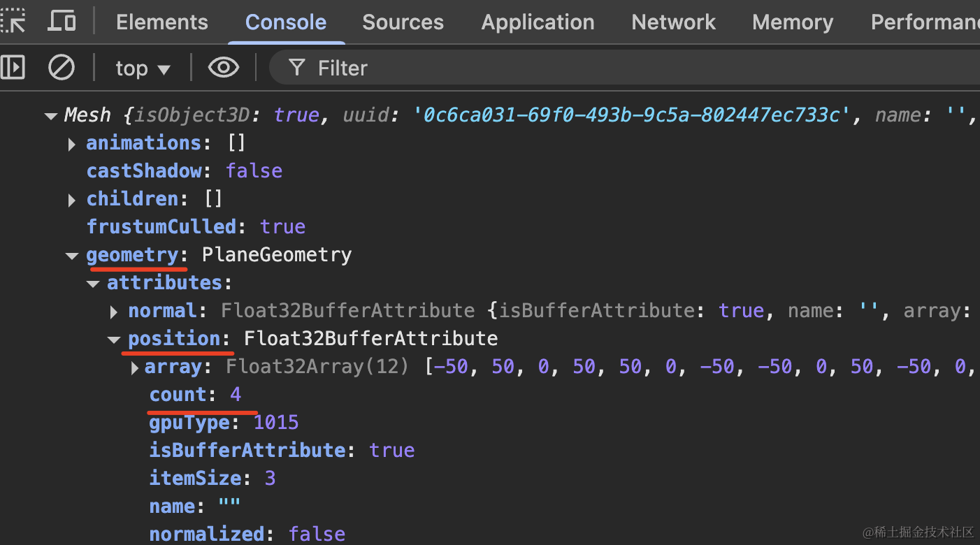Collapse the position attribute node
Viewport: 980px width, 545px height.
(x=114, y=340)
